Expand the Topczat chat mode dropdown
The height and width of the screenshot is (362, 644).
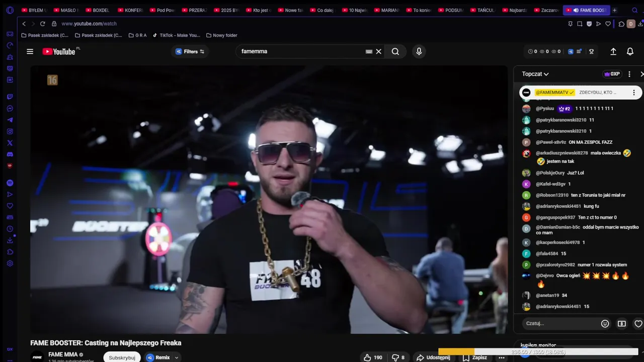tap(535, 74)
